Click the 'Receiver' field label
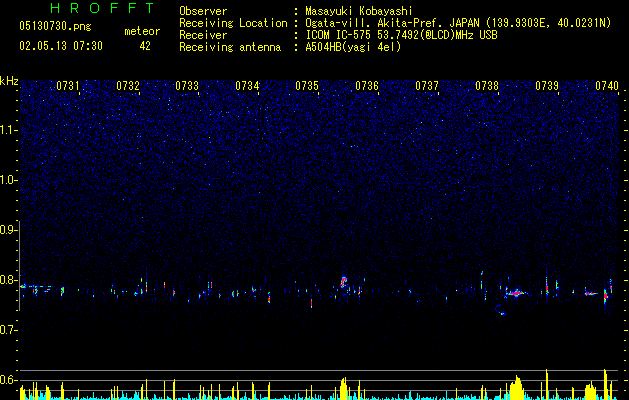 coord(203,35)
